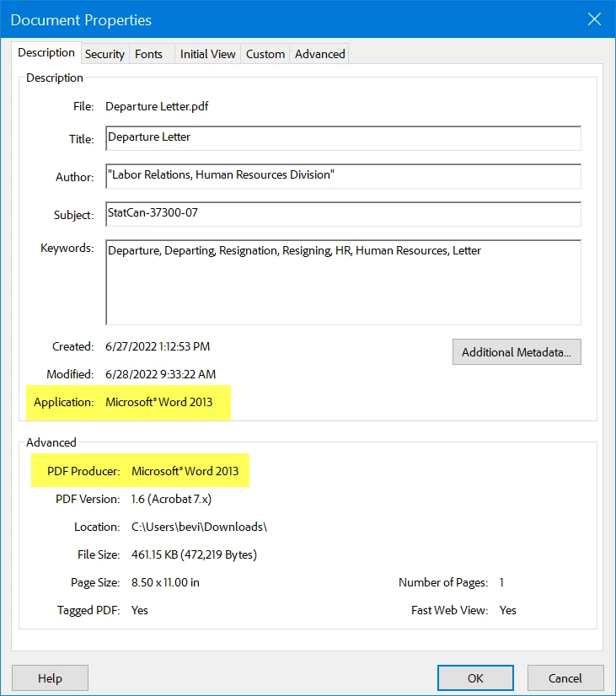Screen dimensions: 616x696
Task: Close the Document Properties dialog
Action: [594, 19]
